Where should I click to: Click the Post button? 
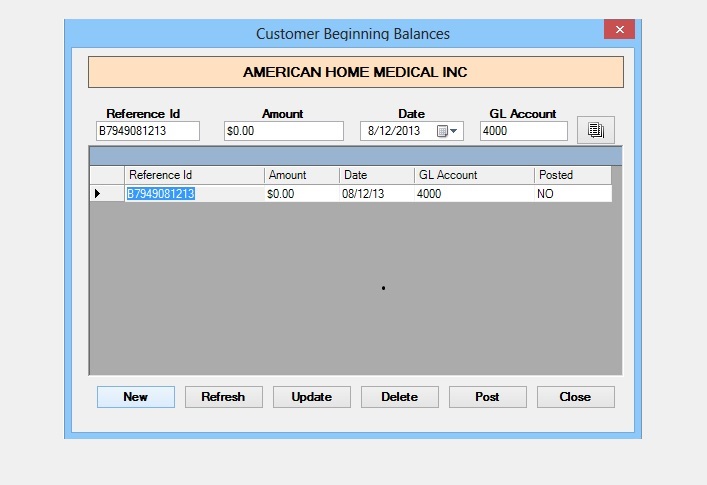coord(487,397)
